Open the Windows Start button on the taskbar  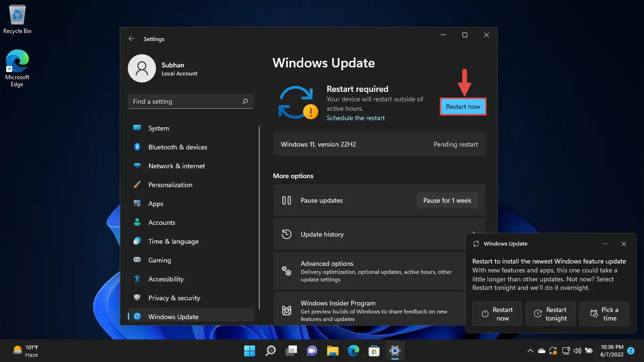coord(249,351)
